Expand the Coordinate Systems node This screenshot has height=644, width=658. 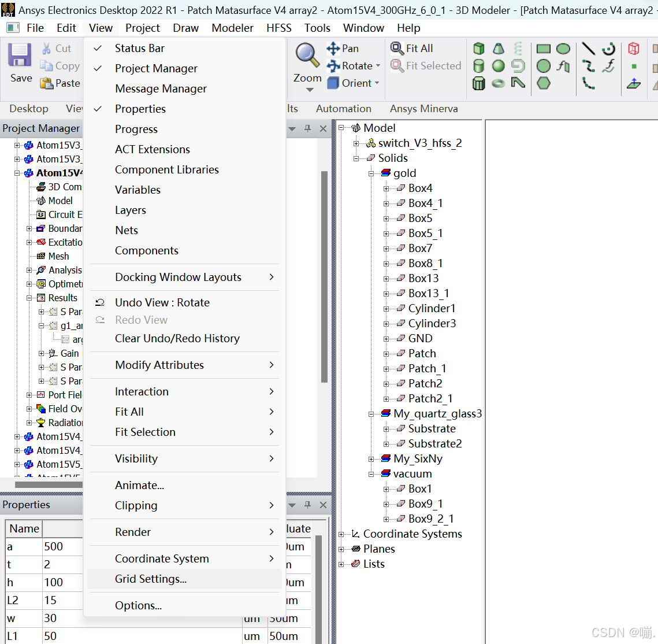[341, 534]
